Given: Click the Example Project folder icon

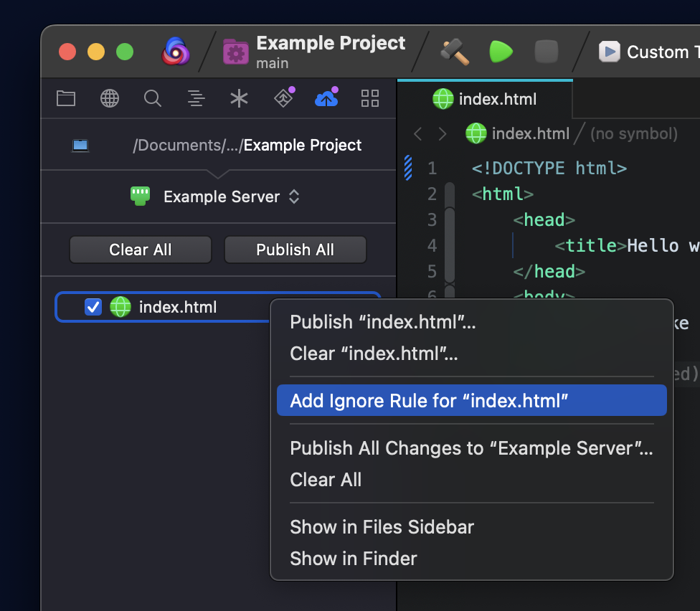Looking at the screenshot, I should pos(236,52).
